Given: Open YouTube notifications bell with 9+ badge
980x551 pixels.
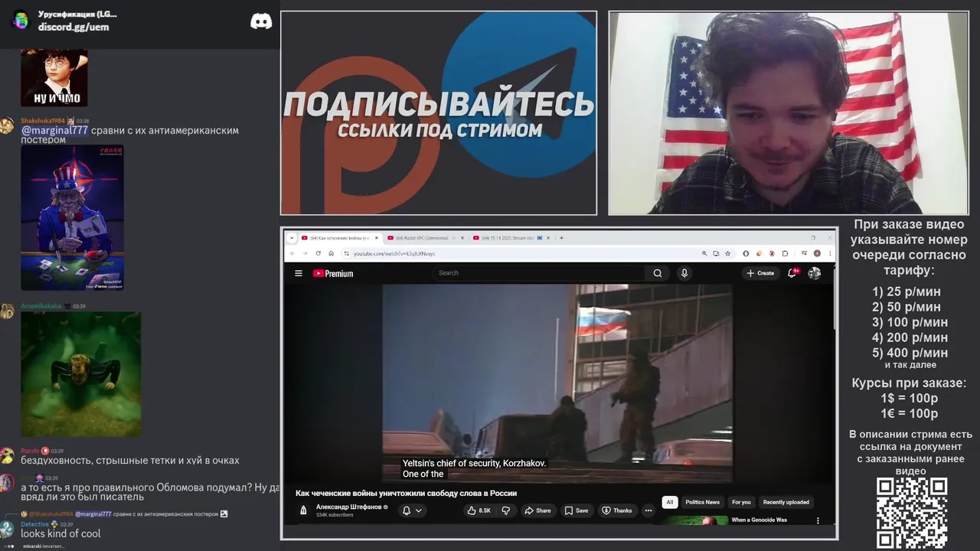Looking at the screenshot, I should pos(793,272).
